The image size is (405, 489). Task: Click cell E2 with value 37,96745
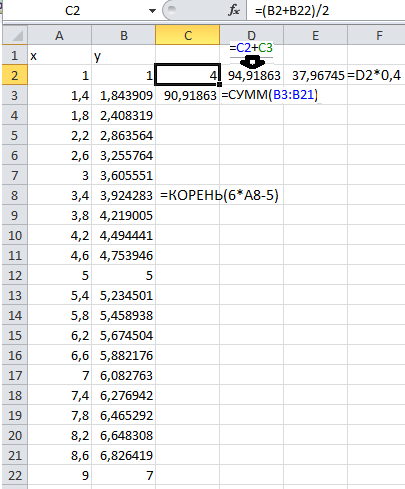(x=315, y=75)
